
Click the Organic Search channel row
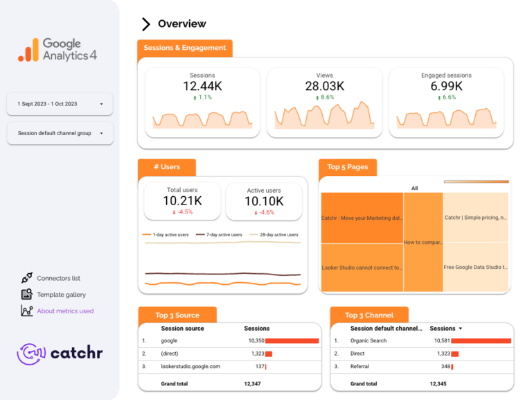[x=422, y=340]
